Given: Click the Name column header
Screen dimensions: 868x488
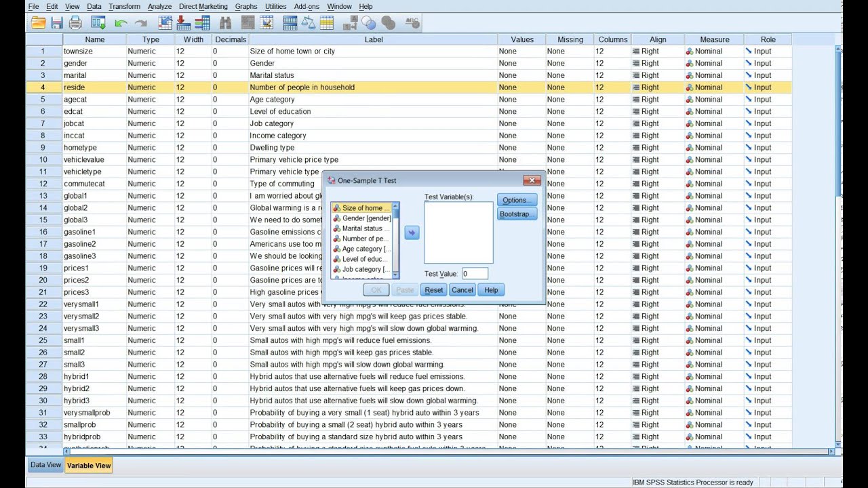Looking at the screenshot, I should 95,39.
